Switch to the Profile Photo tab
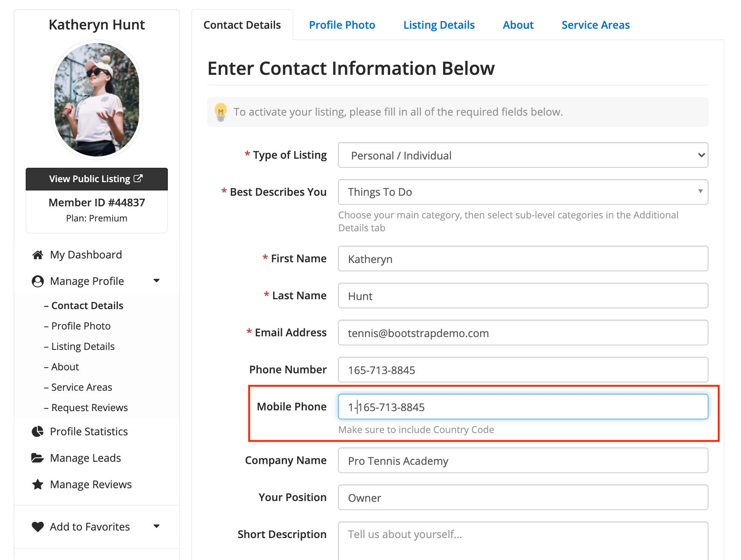Screen dimensions: 741x560 pyautogui.click(x=342, y=25)
